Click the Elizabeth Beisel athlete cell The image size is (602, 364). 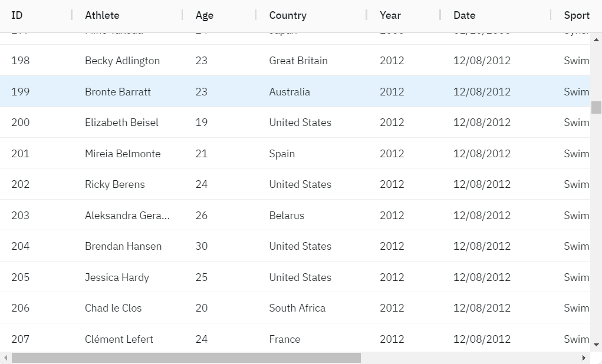pyautogui.click(x=121, y=123)
